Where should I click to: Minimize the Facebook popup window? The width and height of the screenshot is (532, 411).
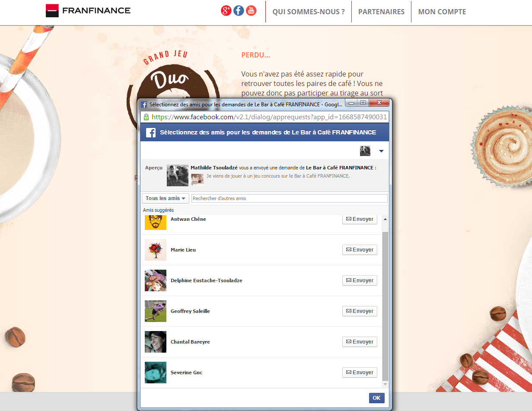(352, 103)
